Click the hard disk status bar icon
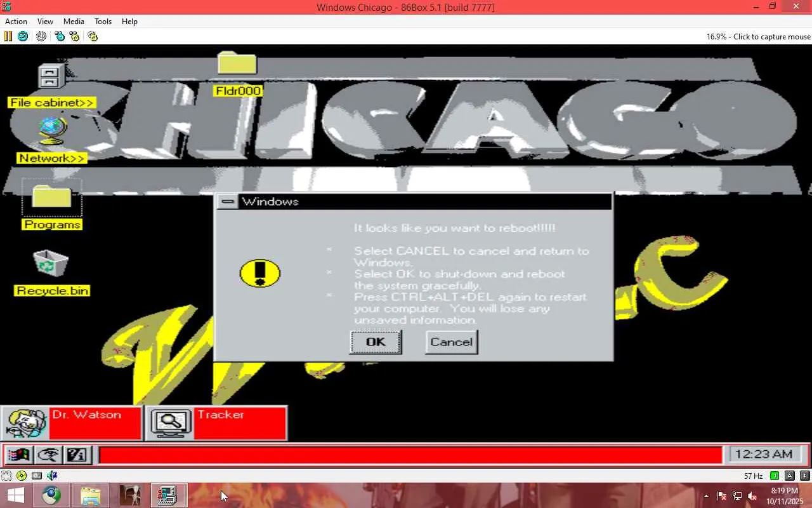The width and height of the screenshot is (812, 508). pyautogui.click(x=37, y=476)
